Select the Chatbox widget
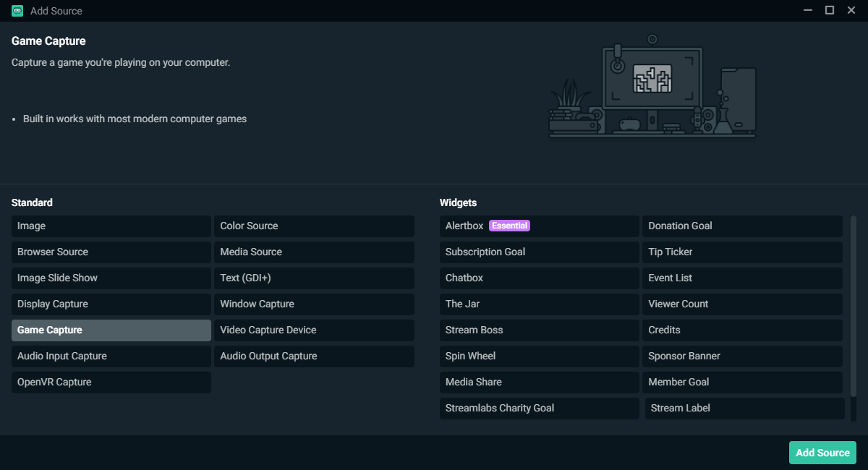The width and height of the screenshot is (868, 470). (540, 278)
